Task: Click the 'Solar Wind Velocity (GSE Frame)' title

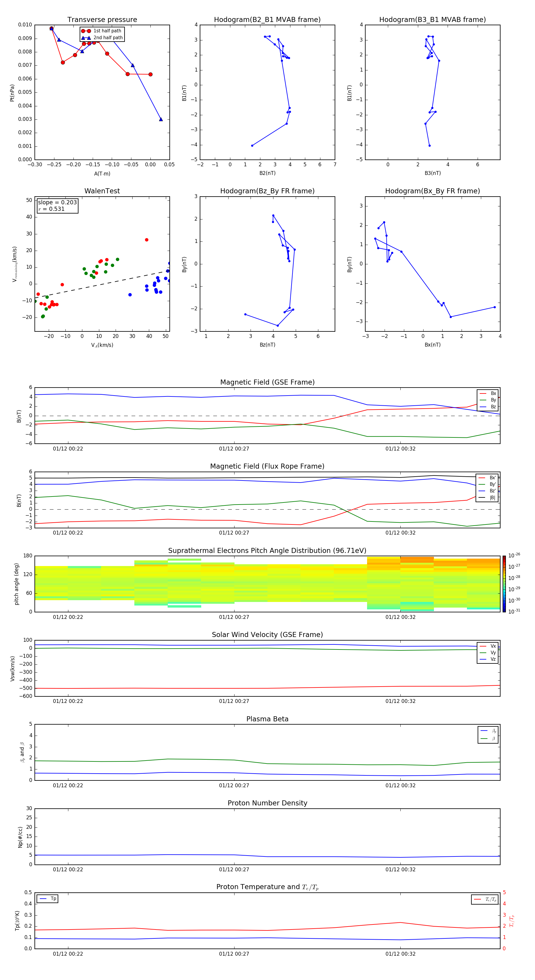Action: tap(267, 635)
